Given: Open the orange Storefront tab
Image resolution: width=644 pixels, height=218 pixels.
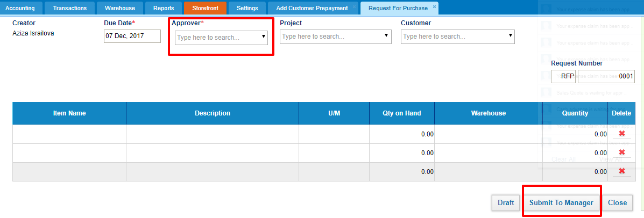Looking at the screenshot, I should point(206,8).
